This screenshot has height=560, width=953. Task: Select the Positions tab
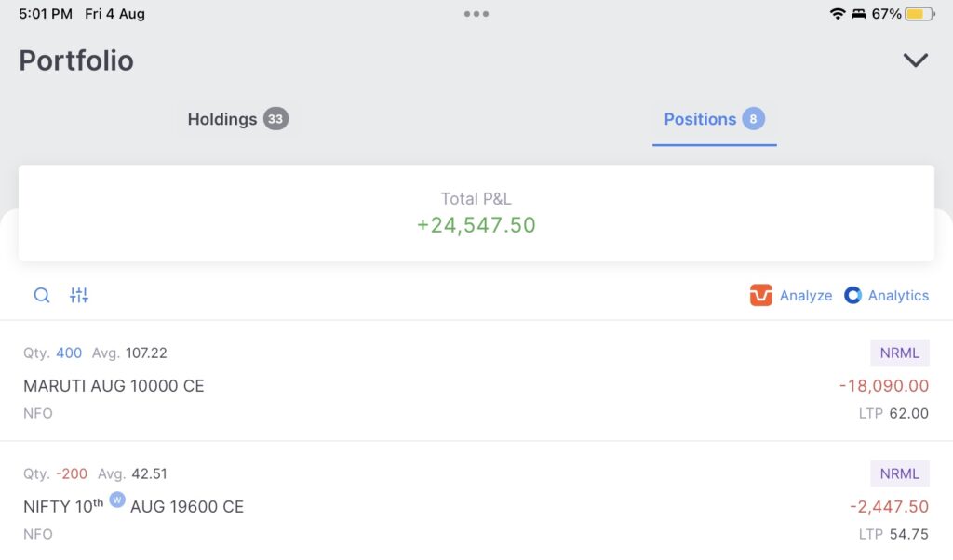700,119
